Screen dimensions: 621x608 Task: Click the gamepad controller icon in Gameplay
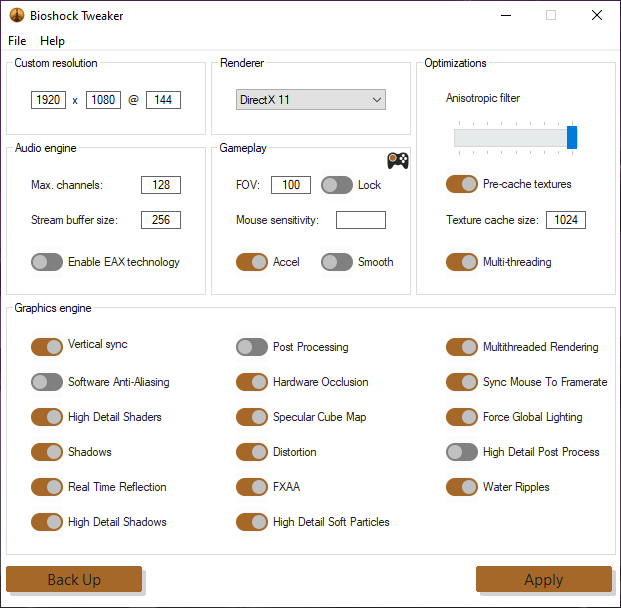pyautogui.click(x=398, y=161)
